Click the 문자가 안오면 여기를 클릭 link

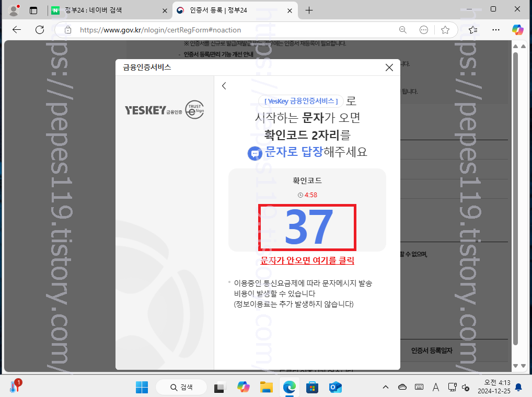coord(307,260)
